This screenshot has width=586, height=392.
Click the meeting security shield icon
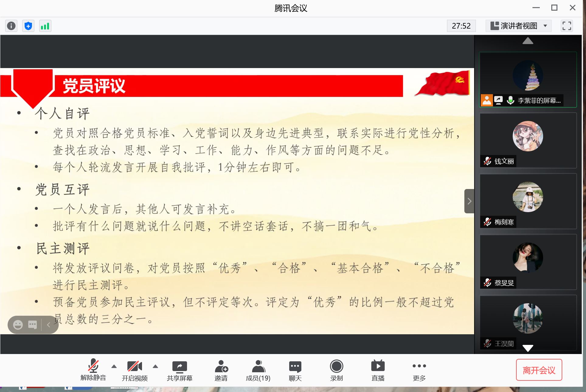[x=28, y=26]
